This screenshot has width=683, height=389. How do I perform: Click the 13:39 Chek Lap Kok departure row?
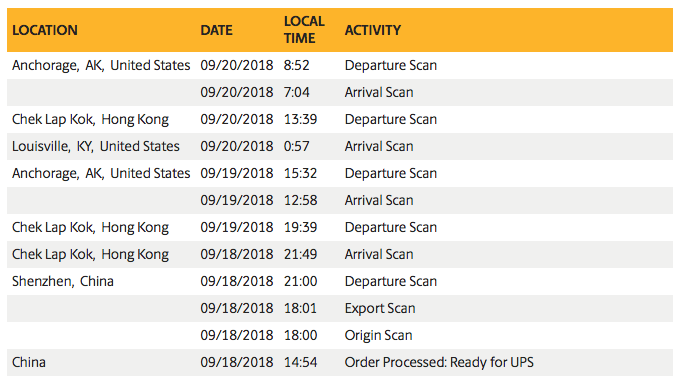pos(340,119)
